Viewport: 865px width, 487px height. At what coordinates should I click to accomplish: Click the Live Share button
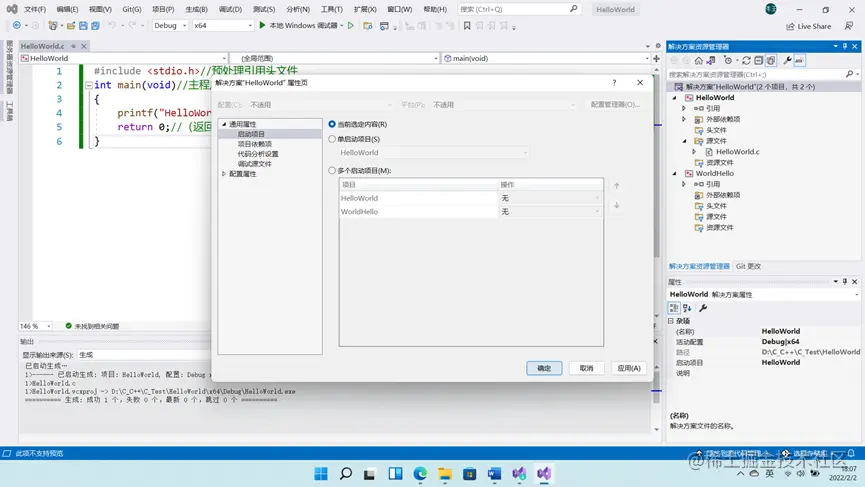809,26
